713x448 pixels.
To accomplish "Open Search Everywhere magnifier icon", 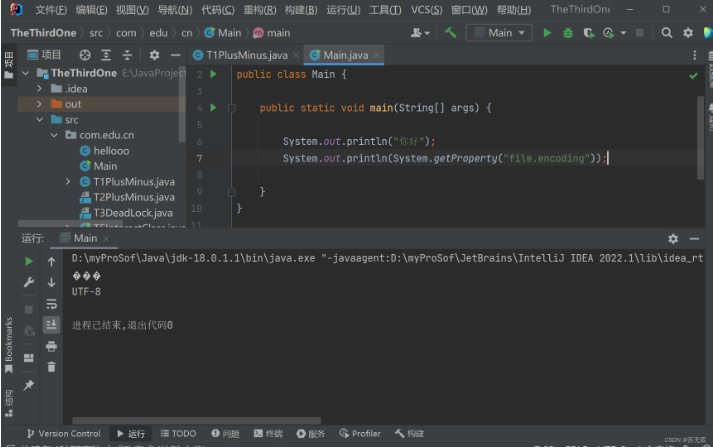I will click(x=667, y=32).
